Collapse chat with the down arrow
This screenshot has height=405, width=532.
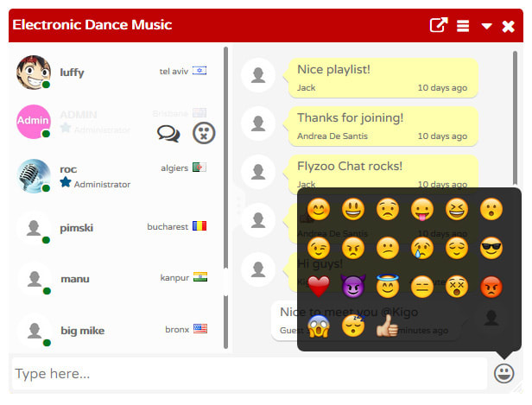point(486,26)
